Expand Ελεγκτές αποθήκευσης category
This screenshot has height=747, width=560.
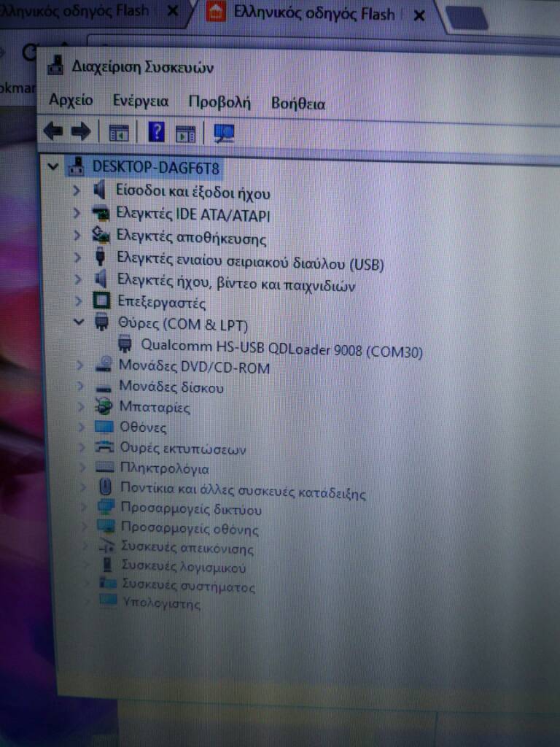point(77,235)
